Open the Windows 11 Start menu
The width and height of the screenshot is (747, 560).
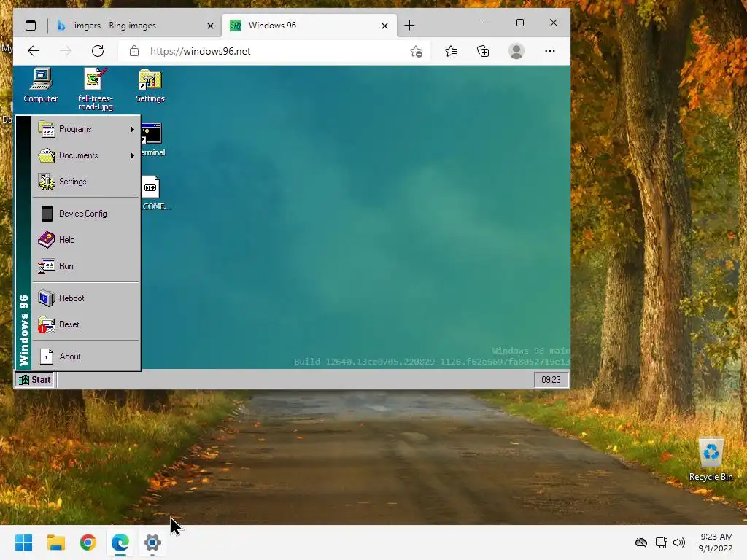(x=24, y=542)
